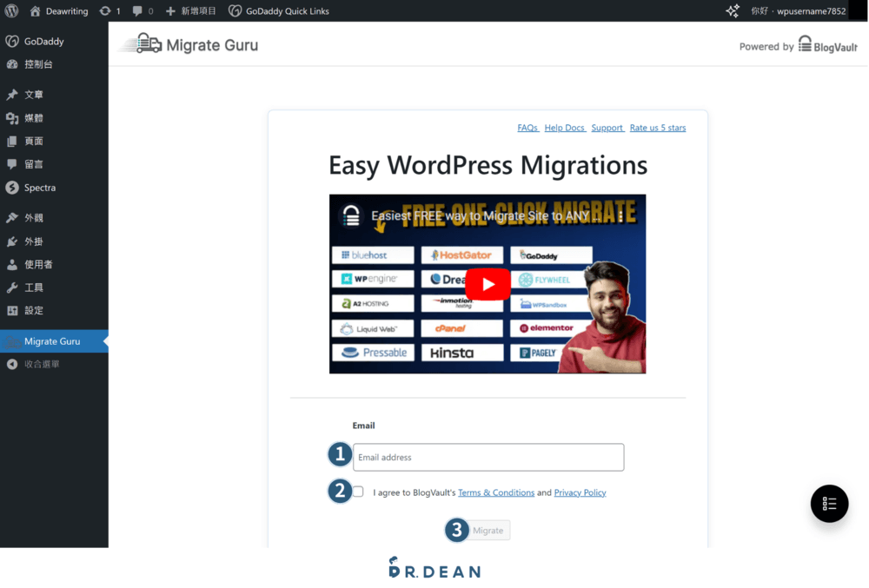This screenshot has height=588, width=869.
Task: Click the updates icon with count 1
Action: 105,10
